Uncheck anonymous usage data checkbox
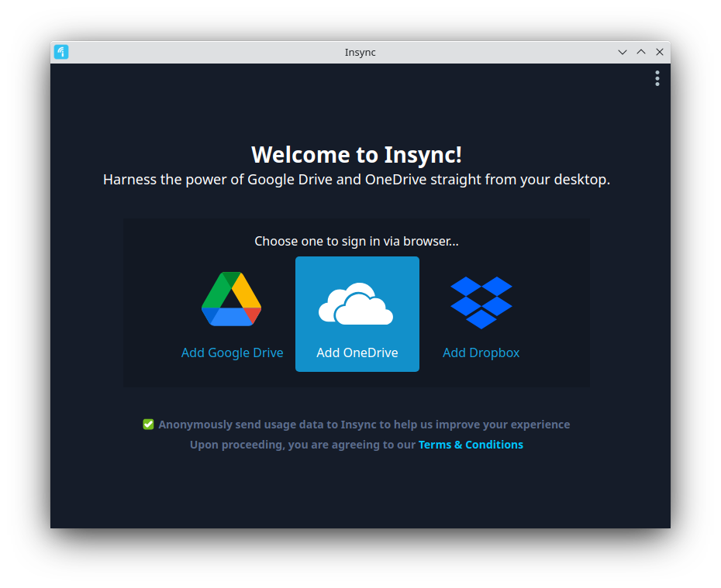Screen dimensions: 721x588 (148, 425)
